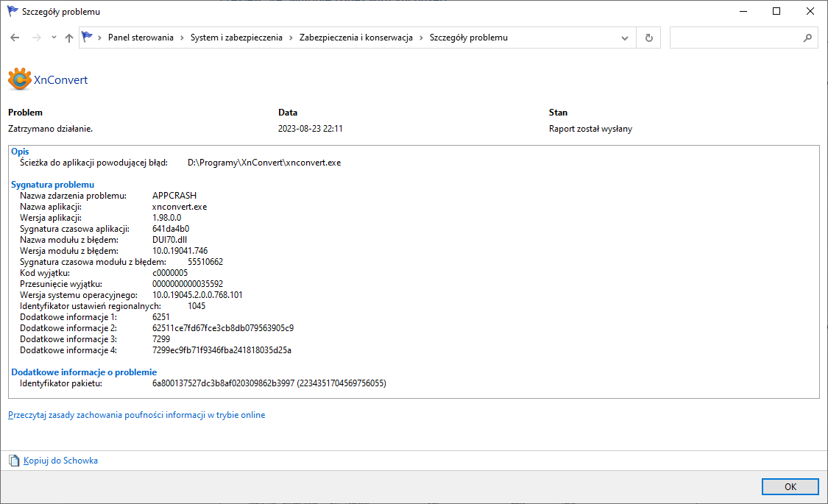828x504 pixels.
Task: Click the Back arrow in navigation bar
Action: [x=15, y=38]
